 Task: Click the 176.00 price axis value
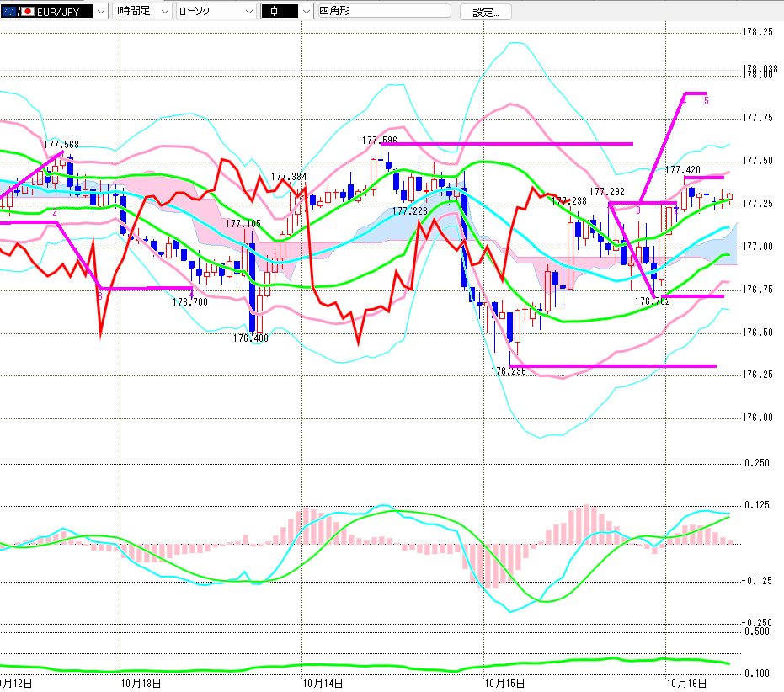[x=758, y=418]
